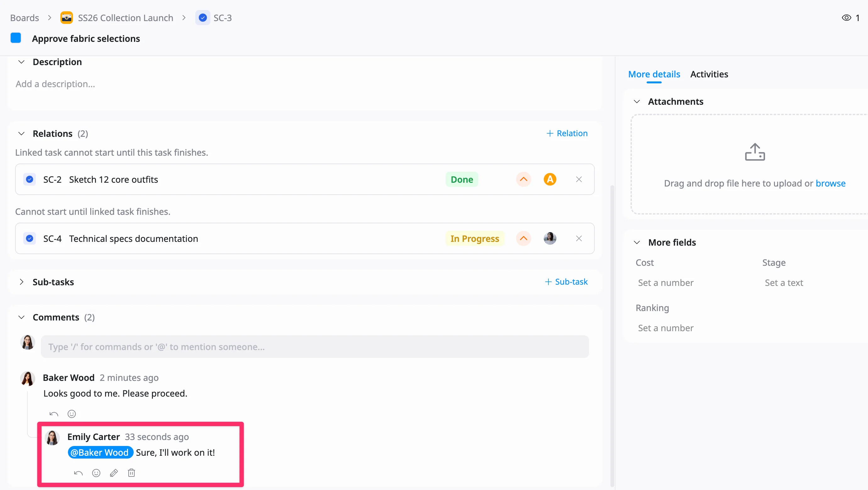This screenshot has width=868, height=490.
Task: Collapse the Relations section
Action: tap(21, 134)
